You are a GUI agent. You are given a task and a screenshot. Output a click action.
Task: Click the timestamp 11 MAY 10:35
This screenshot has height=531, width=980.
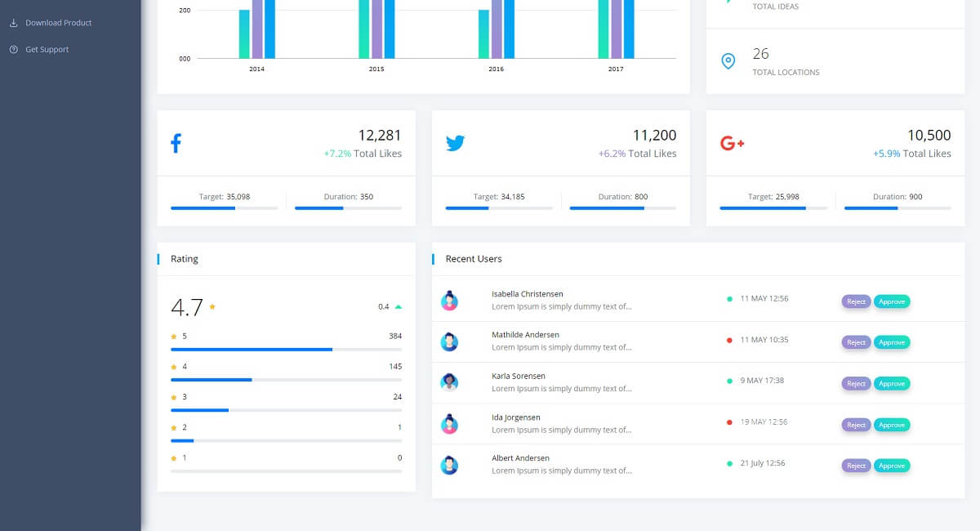point(764,340)
